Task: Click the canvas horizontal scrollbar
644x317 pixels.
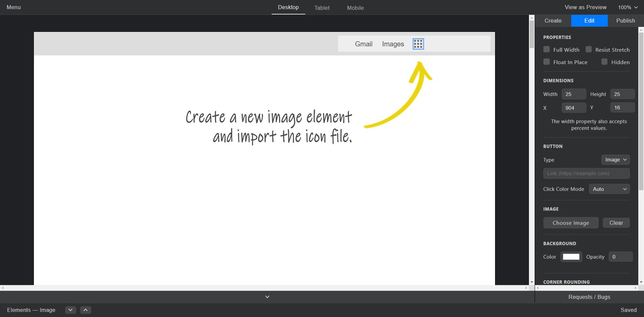Action: click(x=264, y=288)
